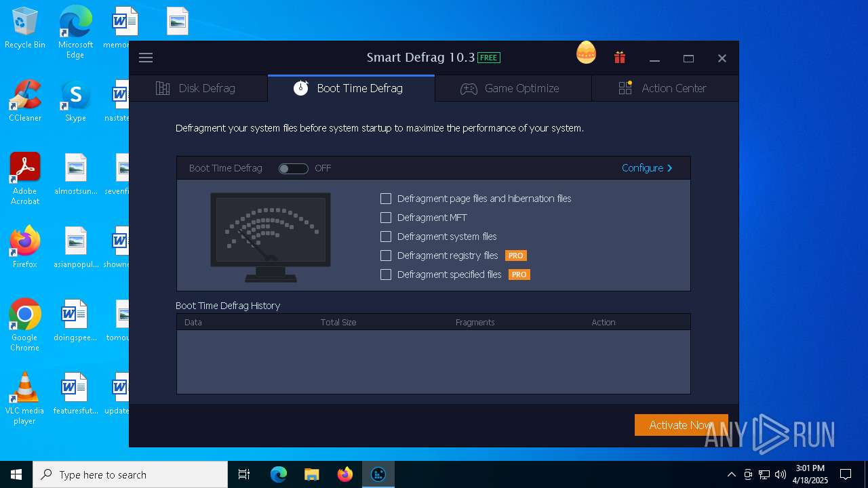
Task: Click the Action column header
Action: (604, 322)
